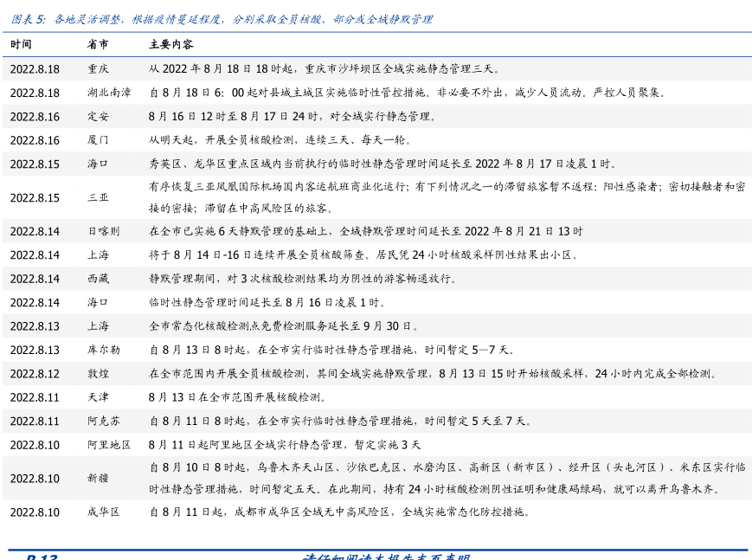Click the 三亚 city cell

click(x=98, y=197)
